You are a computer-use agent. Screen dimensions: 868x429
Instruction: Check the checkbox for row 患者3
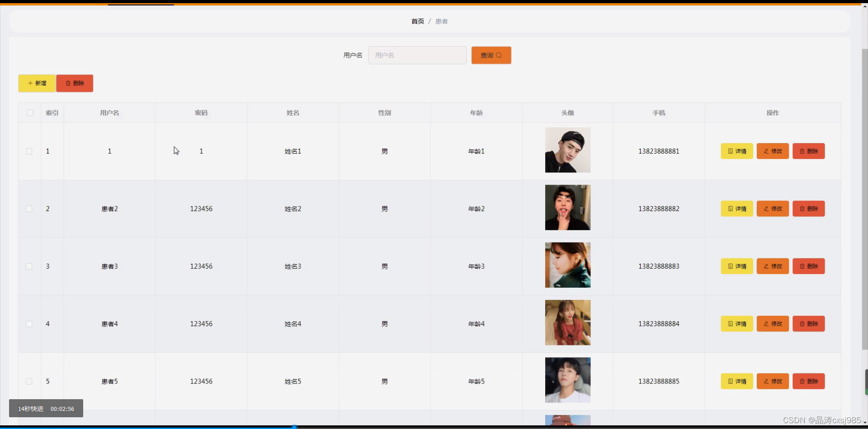click(29, 266)
